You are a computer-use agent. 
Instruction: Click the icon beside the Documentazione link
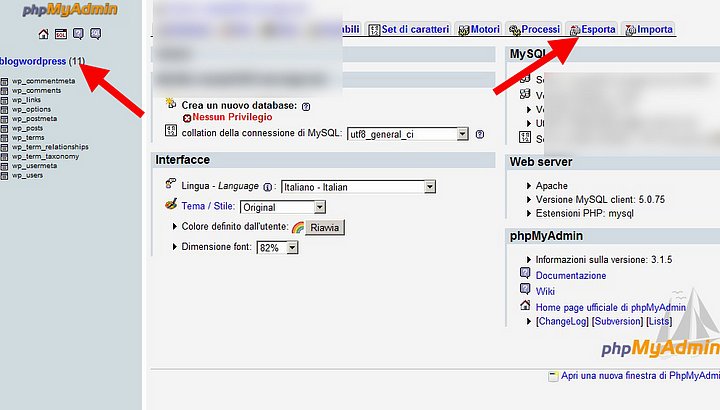point(525,274)
